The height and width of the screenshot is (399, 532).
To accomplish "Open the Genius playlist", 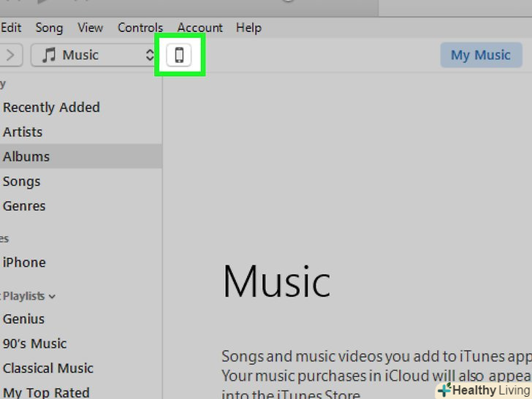I will click(x=23, y=319).
